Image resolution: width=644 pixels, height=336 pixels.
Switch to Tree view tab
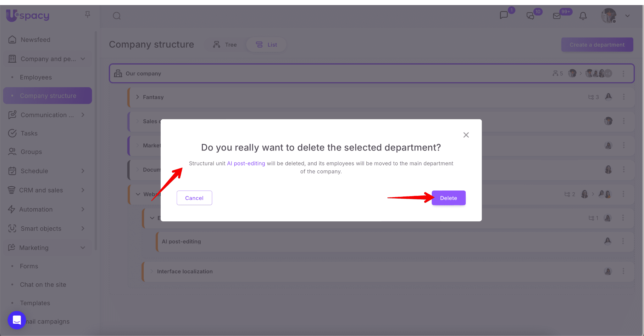225,45
